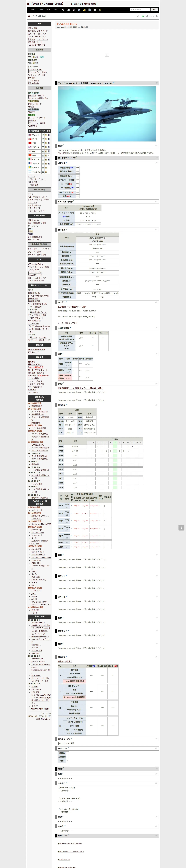Click SL倍率 value 1.90 / 6.30 / 9.90
The width and height of the screenshot is (186, 868).
click(x=88, y=221)
